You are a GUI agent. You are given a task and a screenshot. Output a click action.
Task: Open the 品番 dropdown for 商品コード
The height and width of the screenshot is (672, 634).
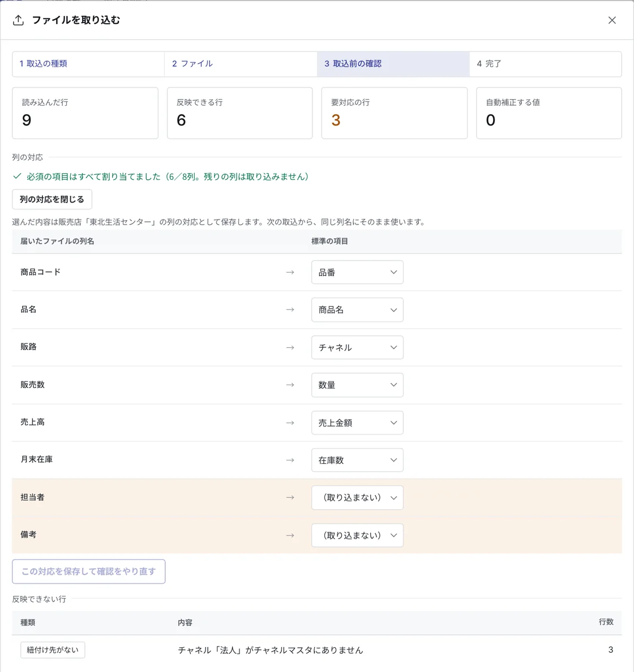357,272
